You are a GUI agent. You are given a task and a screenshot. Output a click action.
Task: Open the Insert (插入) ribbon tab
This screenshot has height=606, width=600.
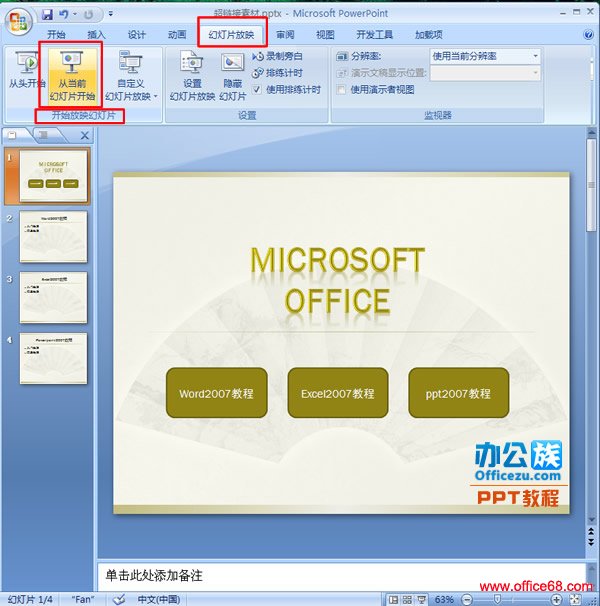click(96, 35)
